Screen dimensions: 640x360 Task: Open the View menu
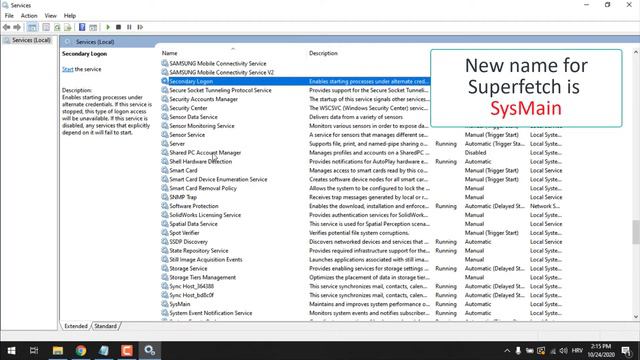pyautogui.click(x=51, y=16)
